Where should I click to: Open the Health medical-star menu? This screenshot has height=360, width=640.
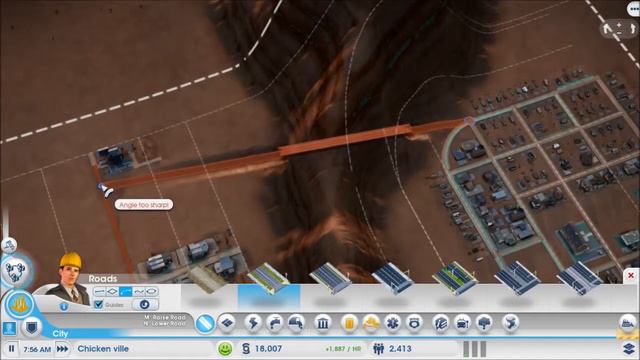click(x=392, y=323)
